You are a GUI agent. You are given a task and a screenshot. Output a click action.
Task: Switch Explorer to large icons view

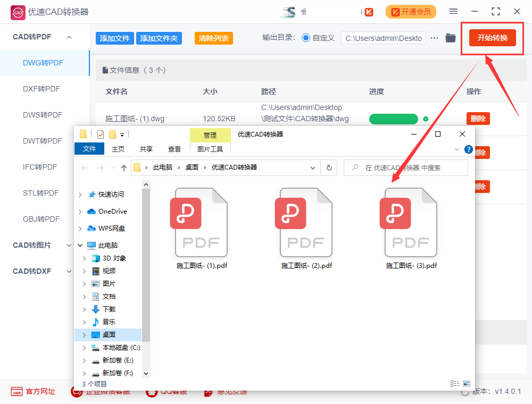pyautogui.click(x=467, y=384)
